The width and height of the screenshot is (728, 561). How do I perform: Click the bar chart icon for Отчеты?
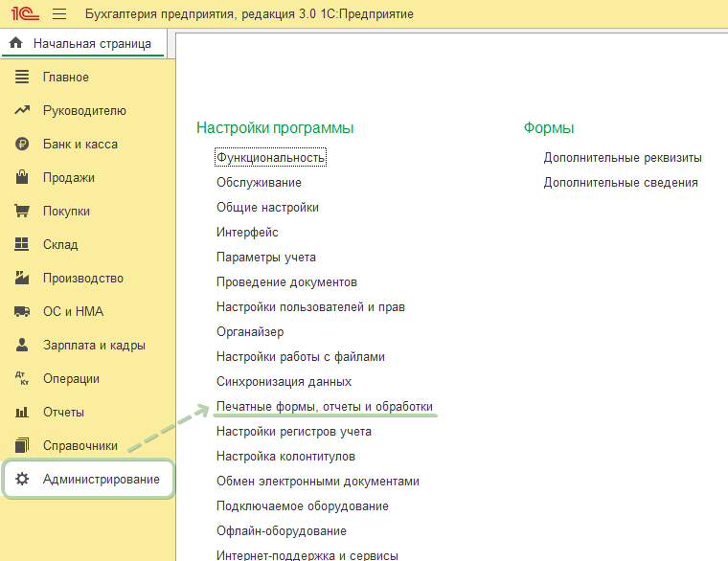pyautogui.click(x=22, y=412)
